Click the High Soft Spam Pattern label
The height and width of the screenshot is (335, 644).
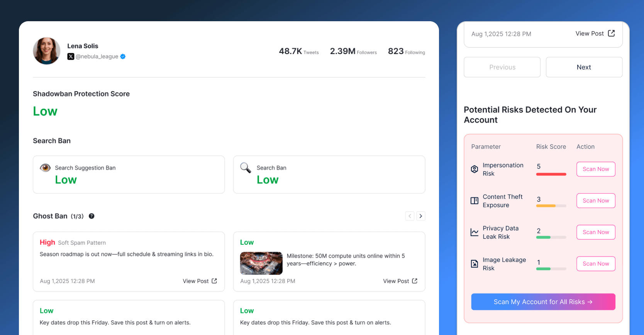[73, 242]
